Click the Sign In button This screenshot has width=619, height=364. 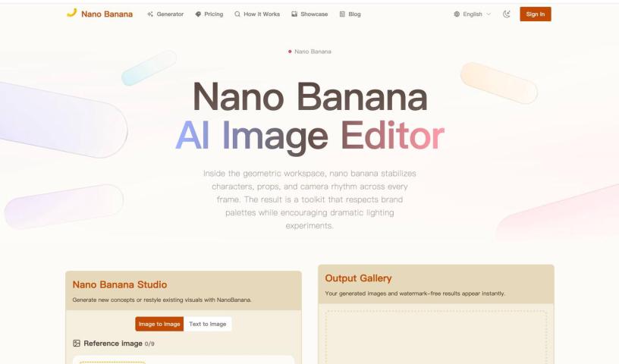536,14
